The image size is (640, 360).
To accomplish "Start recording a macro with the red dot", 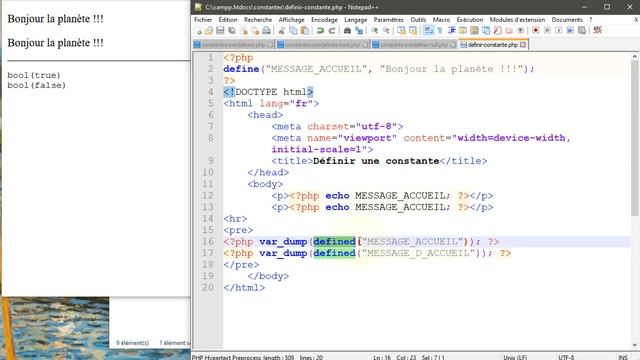I will click(x=536, y=31).
